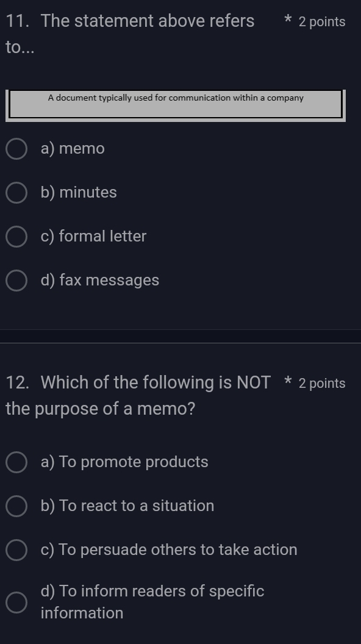Select answer a) memo for question 11

click(x=15, y=148)
